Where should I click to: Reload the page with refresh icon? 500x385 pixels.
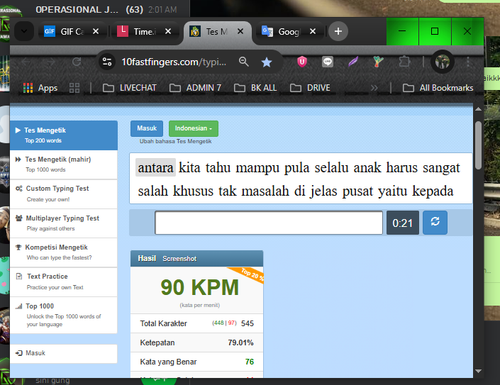pyautogui.click(x=77, y=62)
